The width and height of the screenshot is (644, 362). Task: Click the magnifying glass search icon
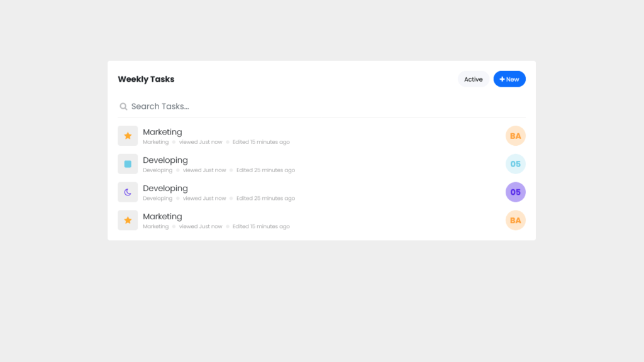click(x=123, y=106)
